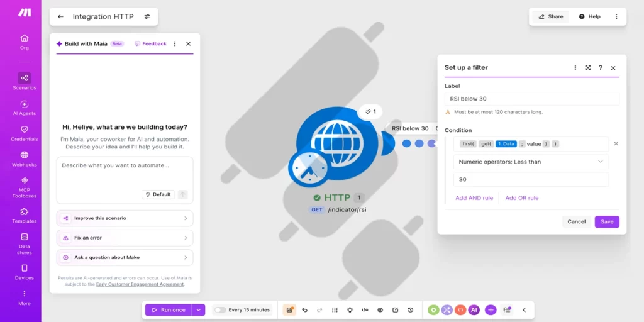The height and width of the screenshot is (322, 644).
Task: Expand the filter panel to fullscreen
Action: (x=588, y=68)
